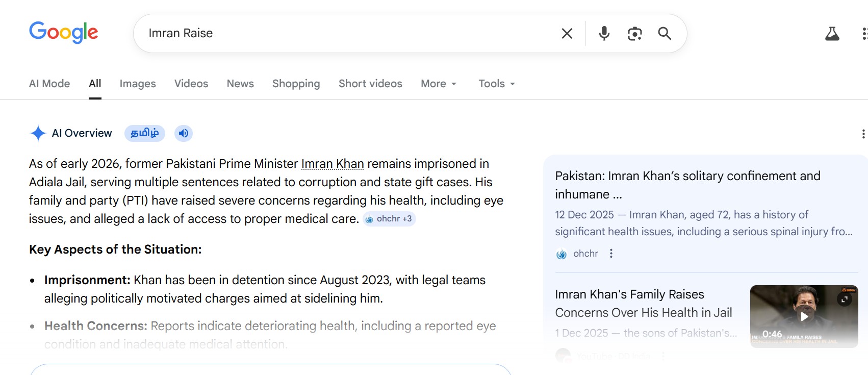This screenshot has height=375, width=868.
Task: Expand the ohchr +3 sources chip
Action: click(x=389, y=219)
